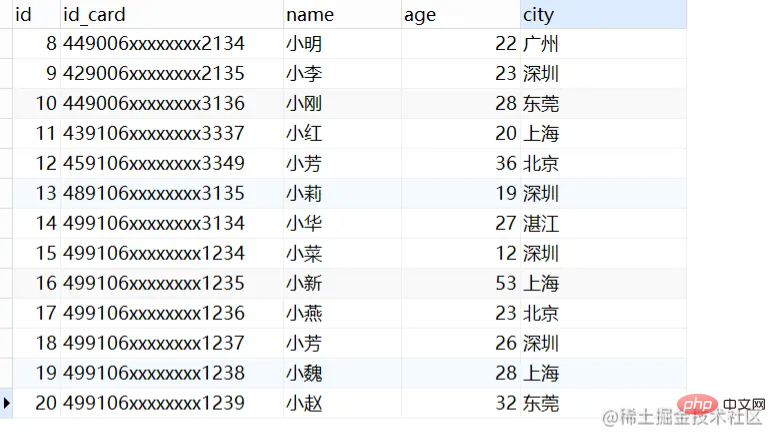Click name cell 小芳 in row 18
The image size is (776, 437).
(x=342, y=343)
